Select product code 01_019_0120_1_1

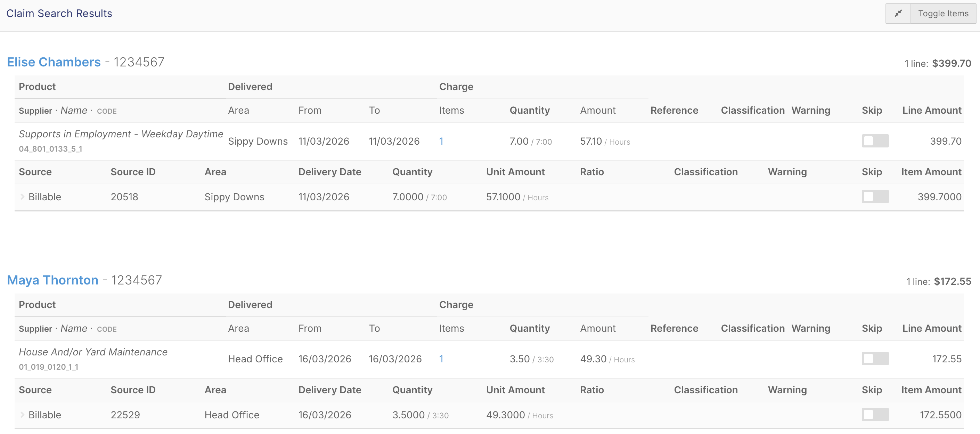(x=49, y=367)
